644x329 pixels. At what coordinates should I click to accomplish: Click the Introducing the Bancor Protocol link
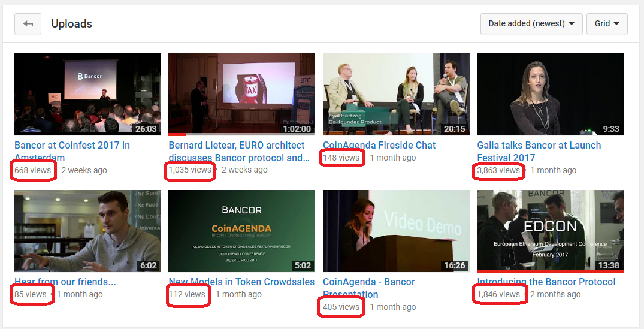coord(546,282)
